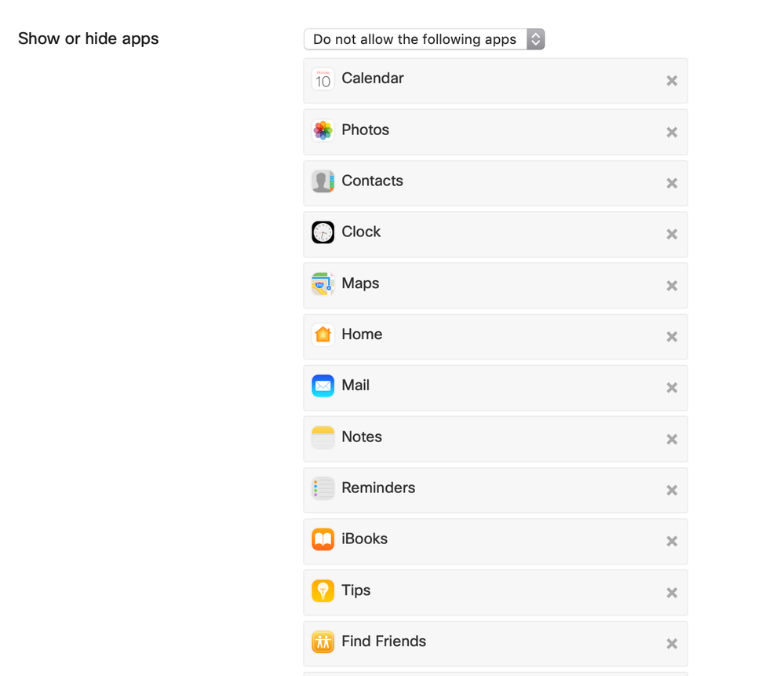Select the Reminders row
The image size is (784, 676).
[494, 489]
